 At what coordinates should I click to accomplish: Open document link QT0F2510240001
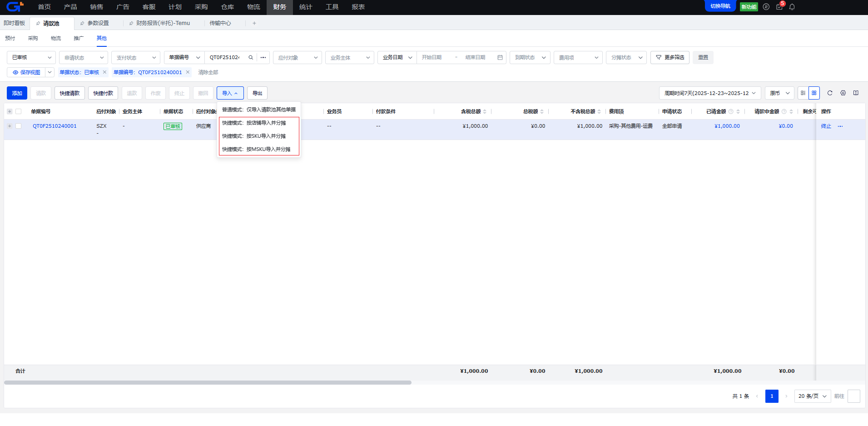tap(55, 126)
